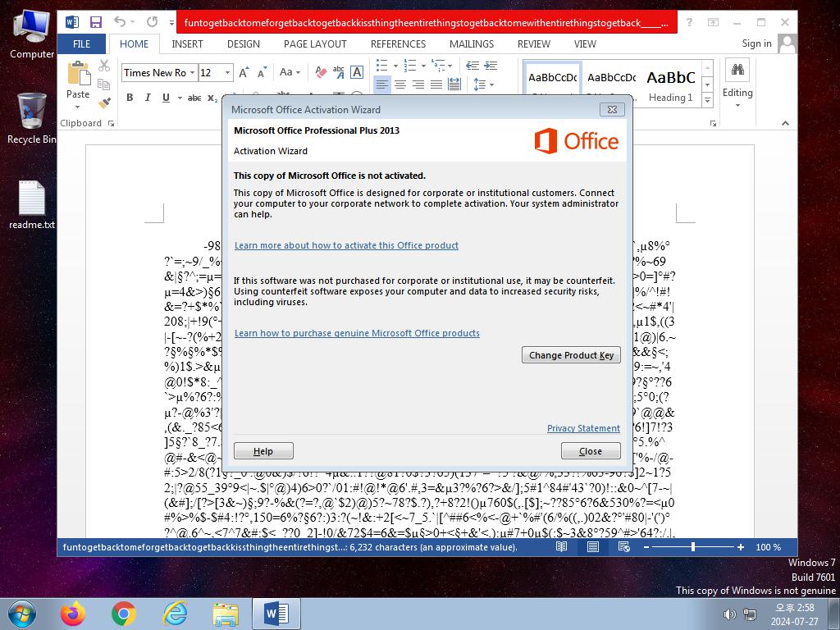Open the Clipboard pane launcher
The width and height of the screenshot is (840, 630).
pyautogui.click(x=111, y=123)
